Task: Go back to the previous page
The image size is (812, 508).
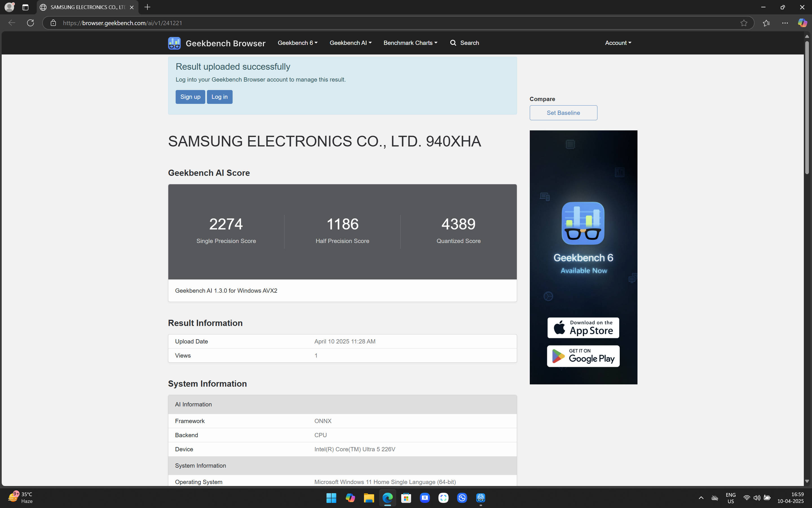Action: (12, 23)
